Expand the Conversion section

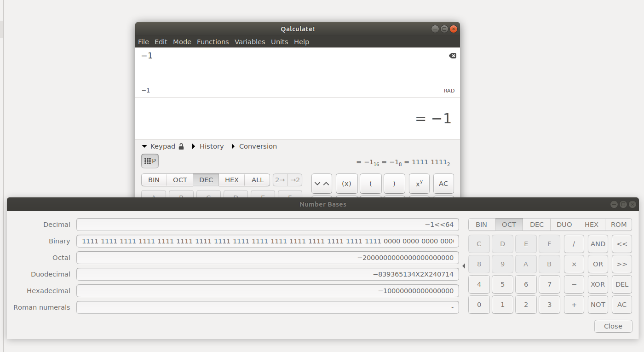[254, 146]
